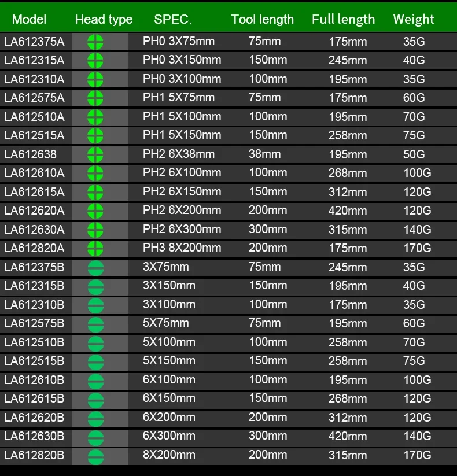Select the cross head icon in LA612638 row
This screenshot has width=457, height=476.
pos(95,155)
